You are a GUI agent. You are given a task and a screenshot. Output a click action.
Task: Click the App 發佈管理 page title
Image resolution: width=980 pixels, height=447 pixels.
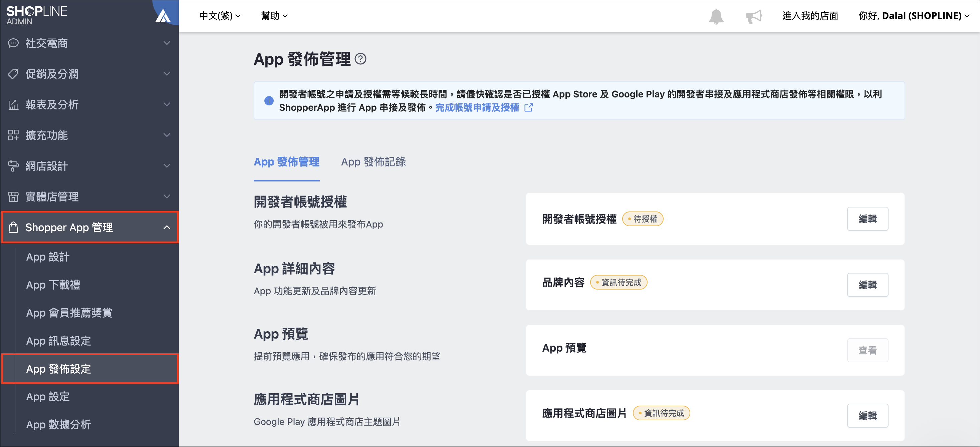click(302, 59)
